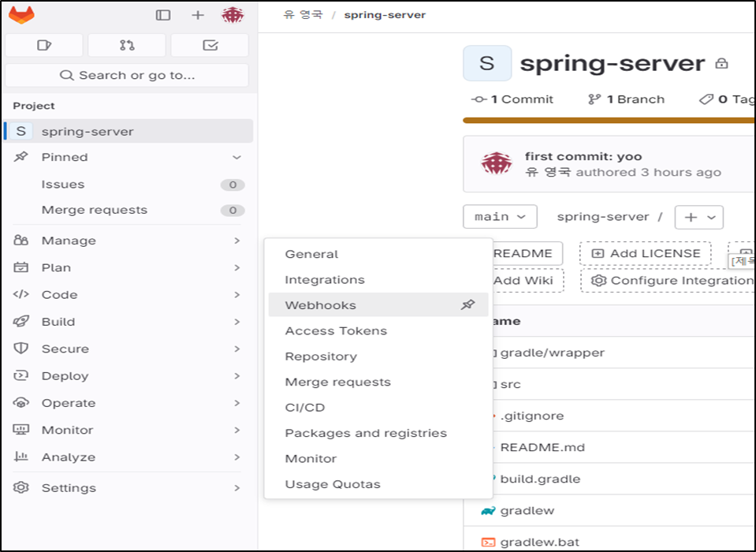756x552 pixels.
Task: Select spring-server project in sidebar
Action: [128, 131]
